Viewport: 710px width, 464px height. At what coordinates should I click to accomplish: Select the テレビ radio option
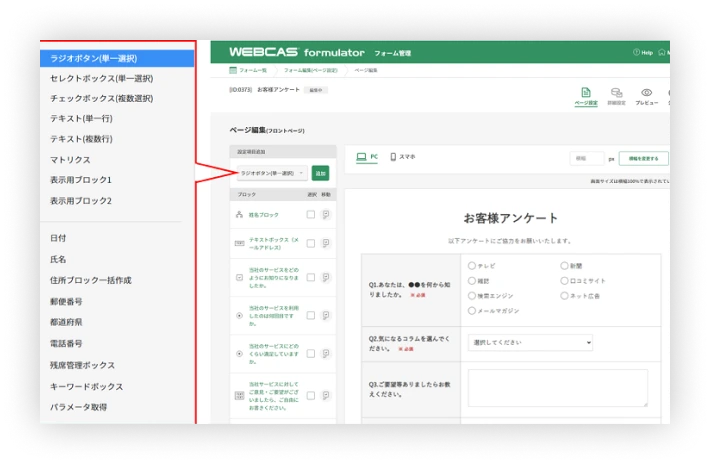click(472, 266)
